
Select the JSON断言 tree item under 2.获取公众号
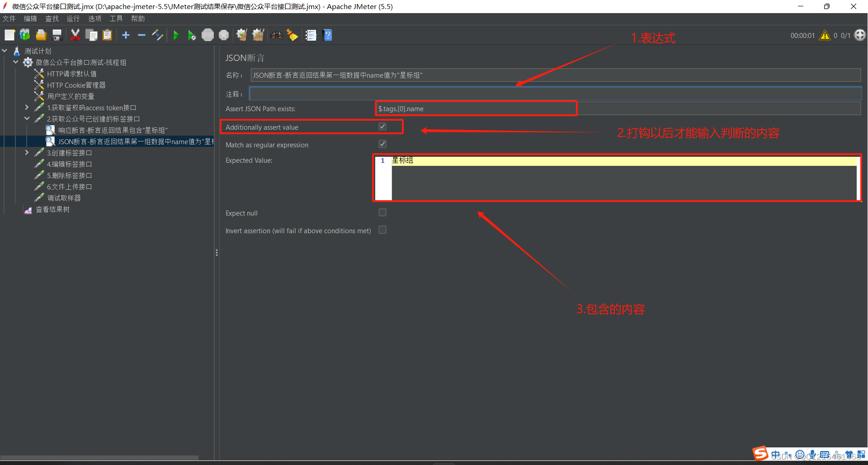click(136, 141)
